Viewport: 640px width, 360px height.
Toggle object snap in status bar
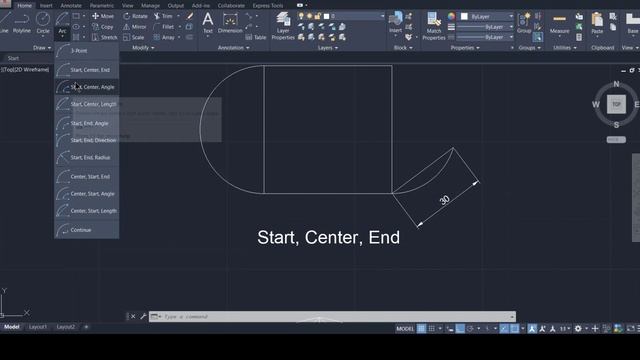click(x=514, y=329)
